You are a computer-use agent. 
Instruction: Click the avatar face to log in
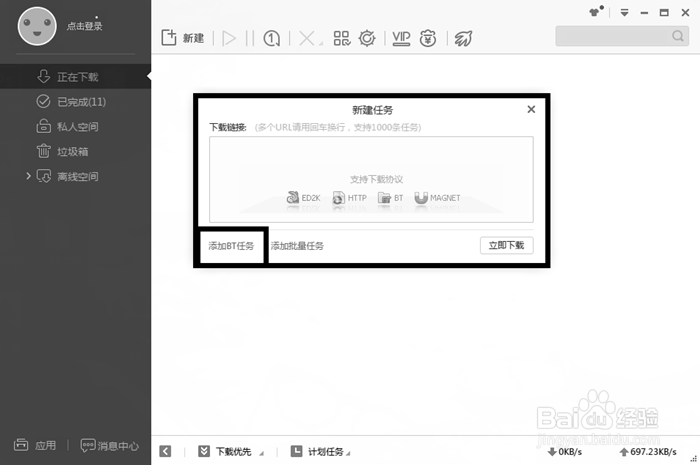pos(37,26)
